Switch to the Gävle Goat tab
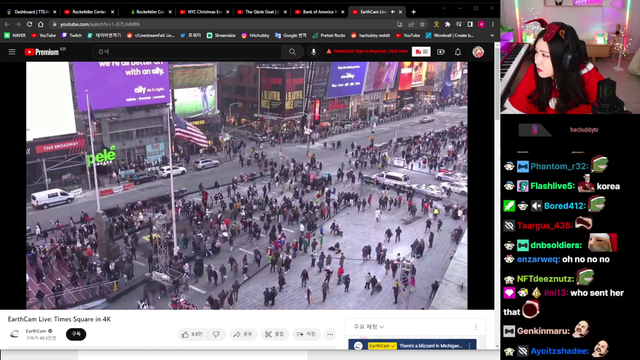 262,12
